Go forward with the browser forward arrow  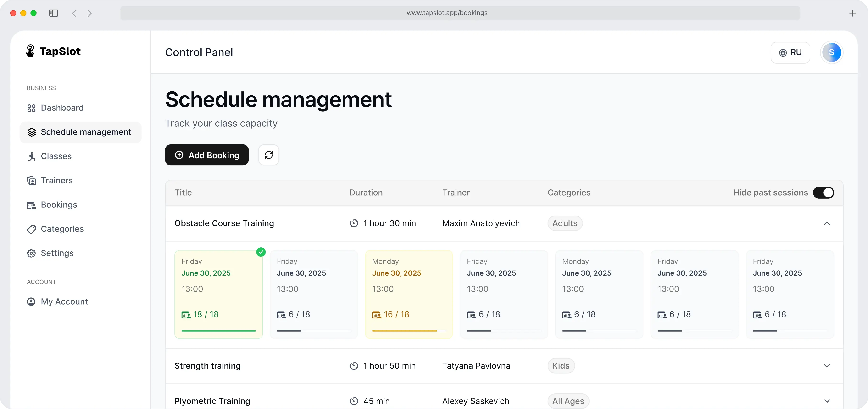tap(90, 13)
